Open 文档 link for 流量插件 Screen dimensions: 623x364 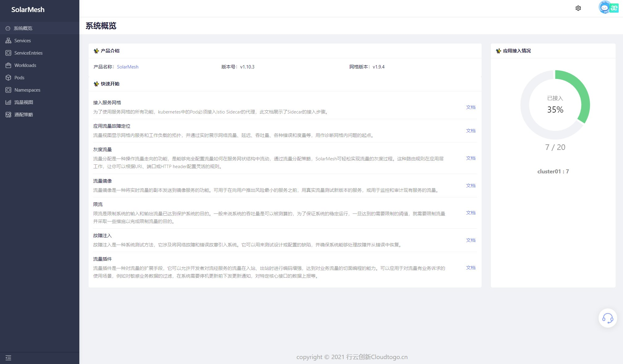pos(470,268)
